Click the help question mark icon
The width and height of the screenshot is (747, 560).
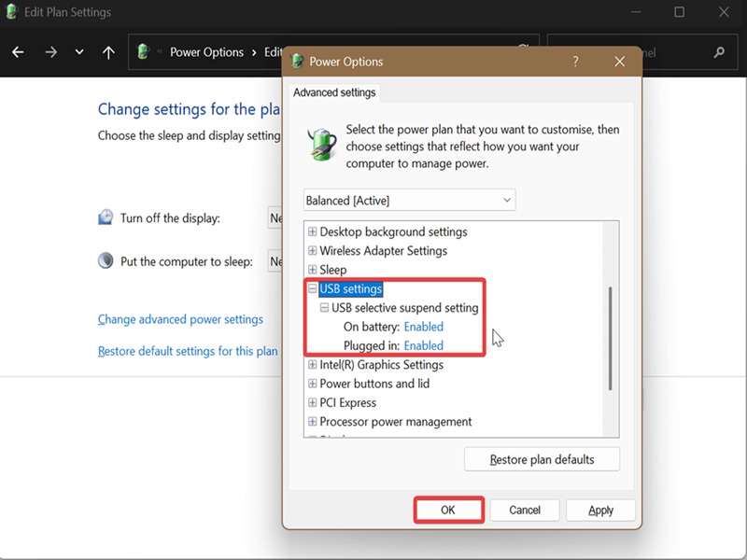(575, 62)
